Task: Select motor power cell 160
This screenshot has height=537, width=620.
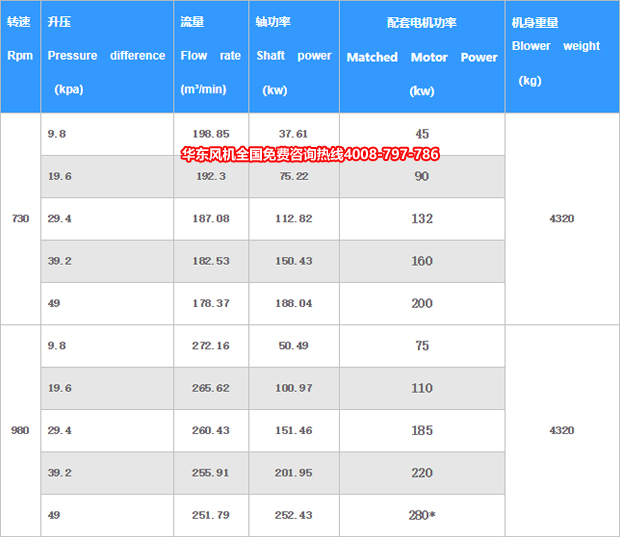Action: (x=421, y=261)
